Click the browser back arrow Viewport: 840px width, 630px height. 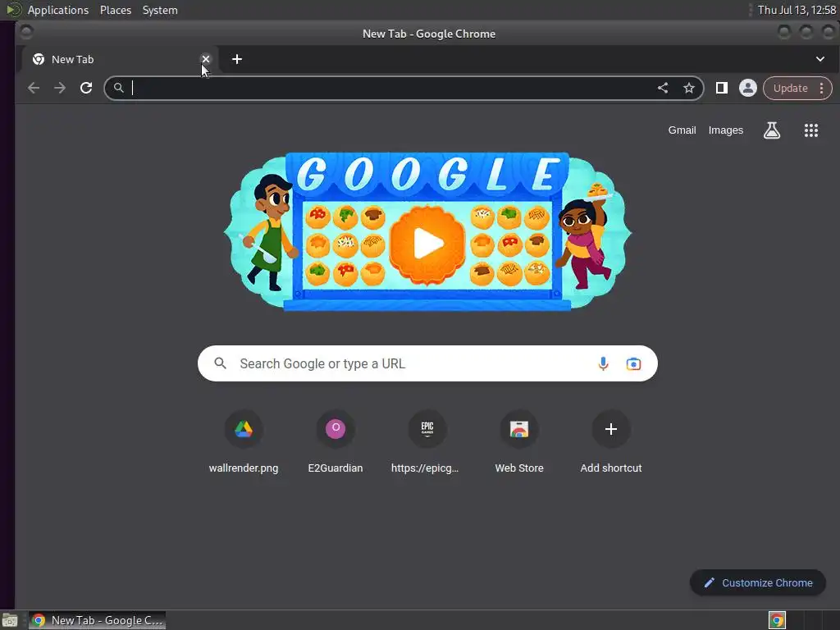click(x=34, y=88)
